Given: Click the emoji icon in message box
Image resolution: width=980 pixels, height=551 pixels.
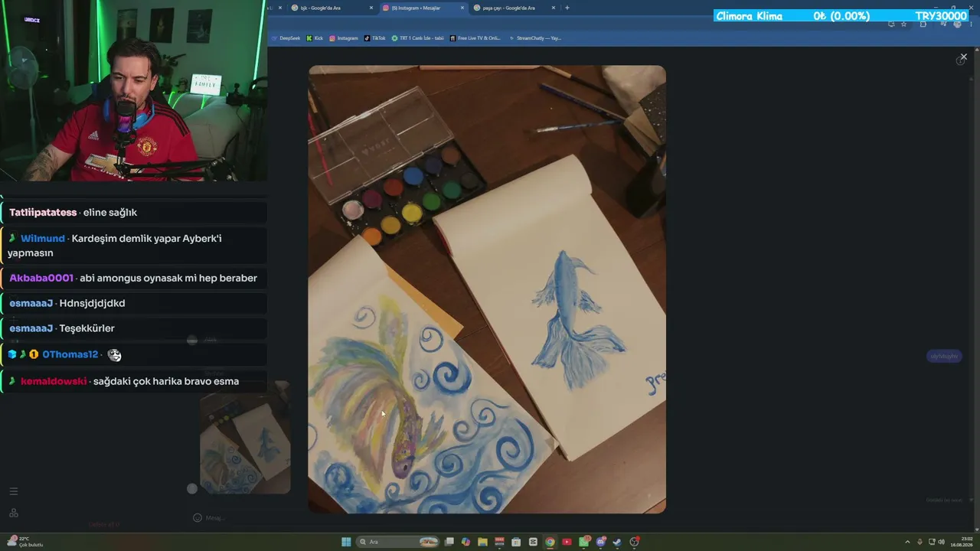Looking at the screenshot, I should (x=198, y=517).
